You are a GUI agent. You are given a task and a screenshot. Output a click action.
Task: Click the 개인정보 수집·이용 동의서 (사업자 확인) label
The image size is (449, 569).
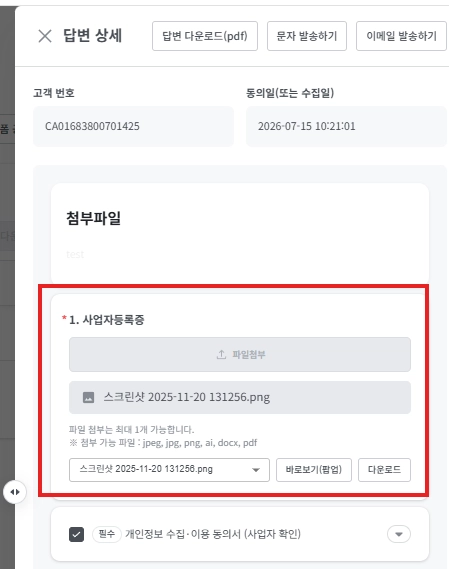(213, 534)
